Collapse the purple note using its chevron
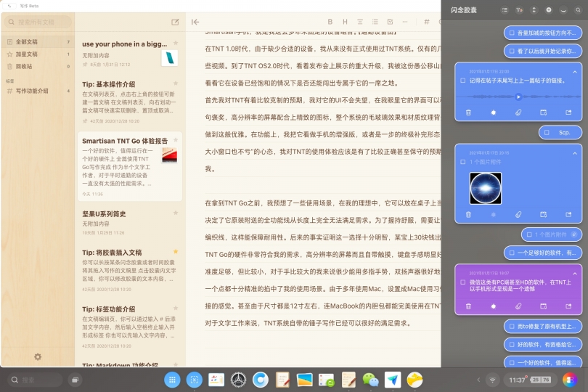The image size is (588, 392). click(574, 272)
